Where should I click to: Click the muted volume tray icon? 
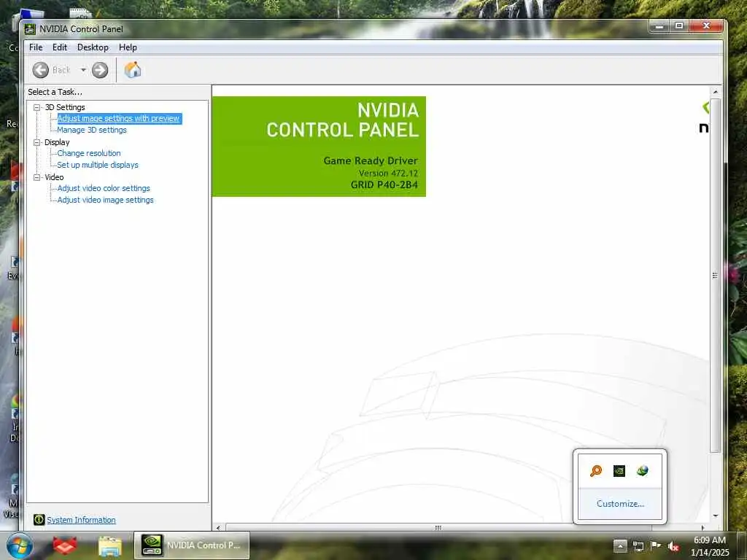pos(673,547)
